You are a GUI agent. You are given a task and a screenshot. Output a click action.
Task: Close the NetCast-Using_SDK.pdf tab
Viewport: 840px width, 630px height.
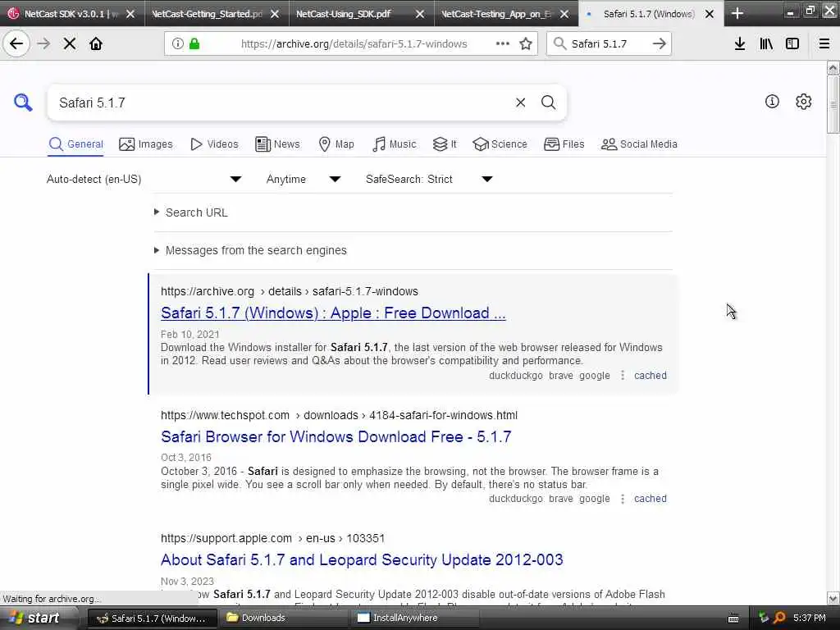pyautogui.click(x=420, y=14)
